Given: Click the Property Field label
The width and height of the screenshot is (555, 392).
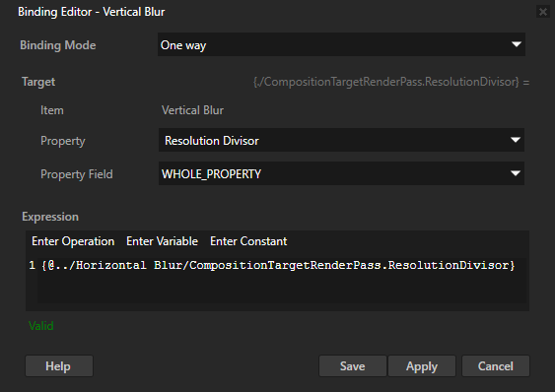Looking at the screenshot, I should pyautogui.click(x=77, y=174).
